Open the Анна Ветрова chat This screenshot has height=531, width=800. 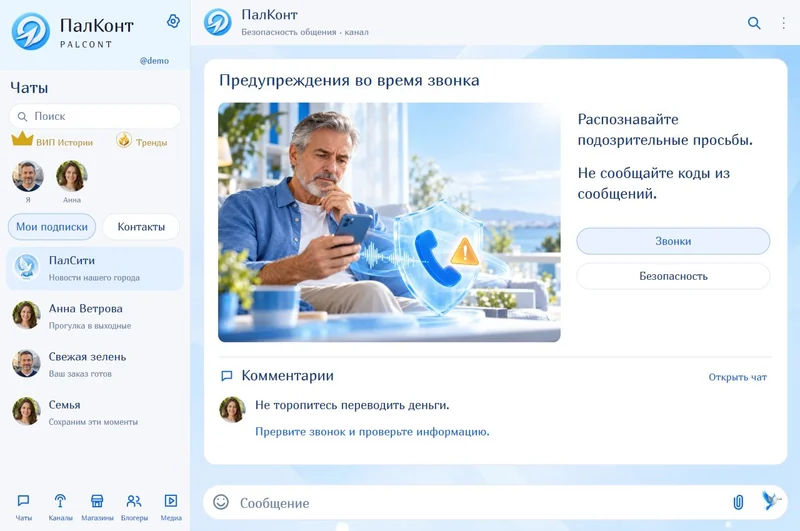click(95, 315)
